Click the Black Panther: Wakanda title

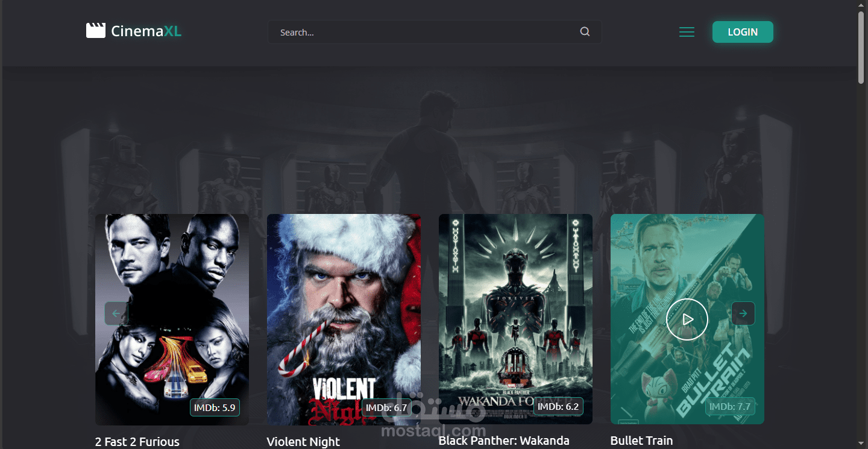pyautogui.click(x=504, y=441)
